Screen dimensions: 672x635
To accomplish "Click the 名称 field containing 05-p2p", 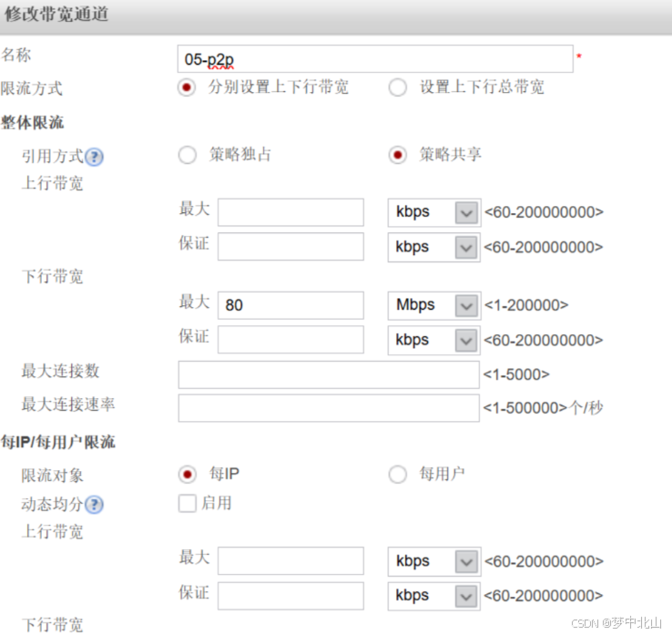I will [375, 58].
